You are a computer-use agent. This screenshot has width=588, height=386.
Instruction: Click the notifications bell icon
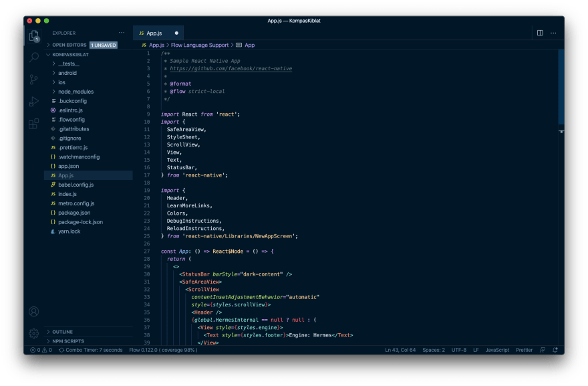[x=555, y=350]
